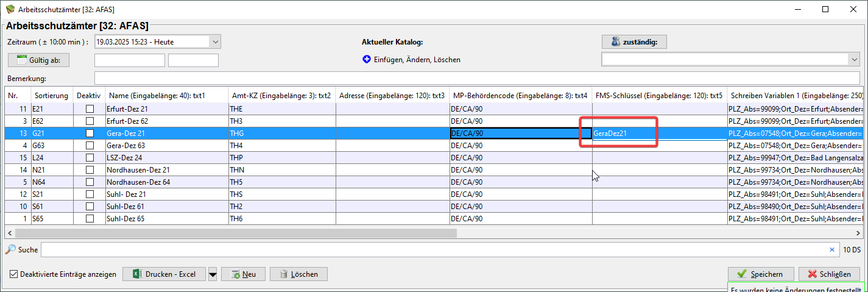This screenshot has height=292, width=868.
Task: Delete entry with Löschen trash button
Action: click(x=298, y=274)
